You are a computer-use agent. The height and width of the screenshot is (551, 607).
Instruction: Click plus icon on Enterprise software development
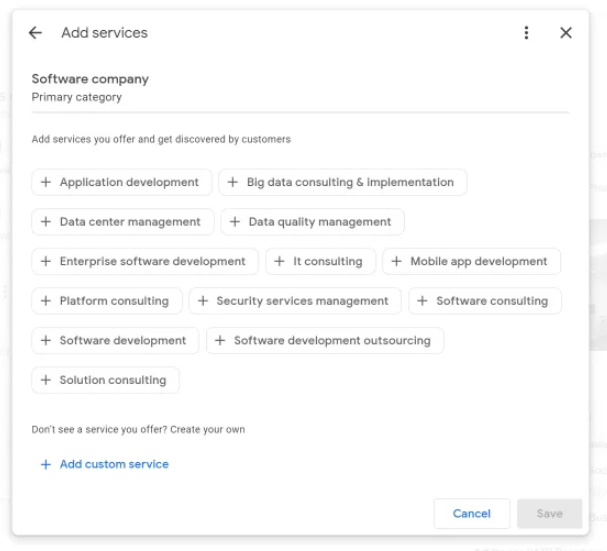[x=46, y=261]
